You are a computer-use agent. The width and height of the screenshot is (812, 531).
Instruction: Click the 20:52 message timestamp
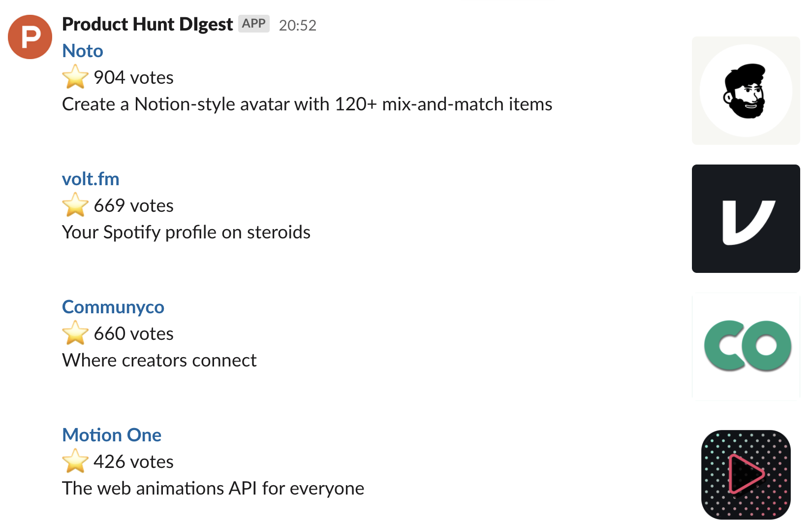(x=298, y=25)
